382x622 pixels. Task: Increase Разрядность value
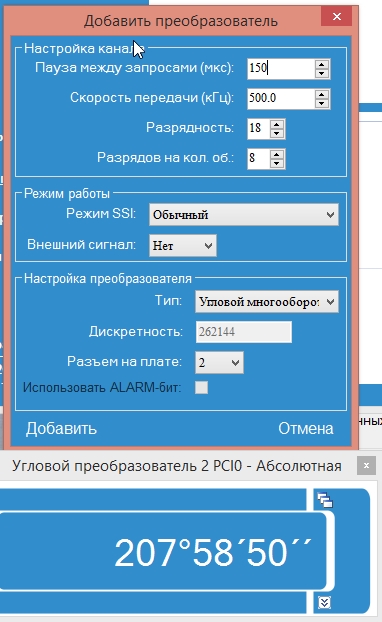(x=277, y=125)
